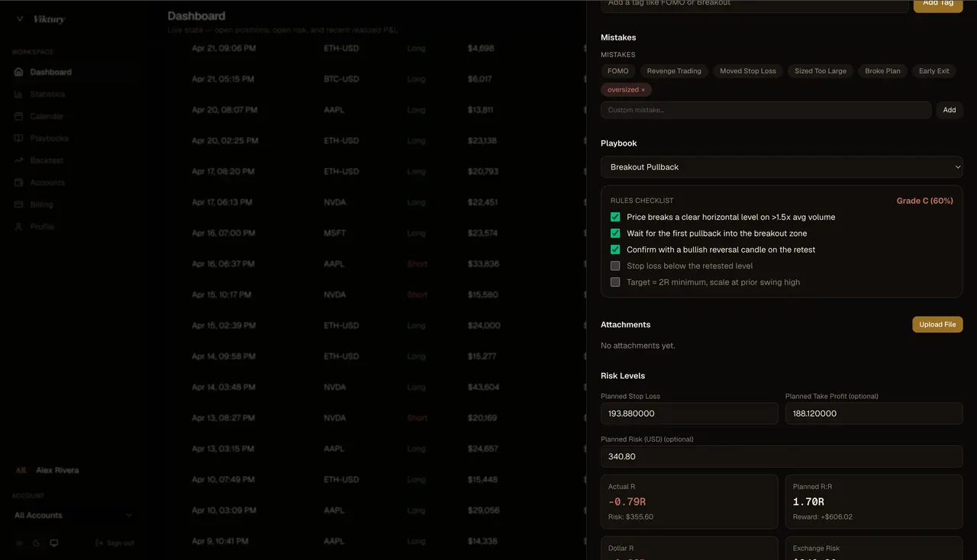
Task: Select the Sized Too Large chip
Action: pyautogui.click(x=821, y=72)
